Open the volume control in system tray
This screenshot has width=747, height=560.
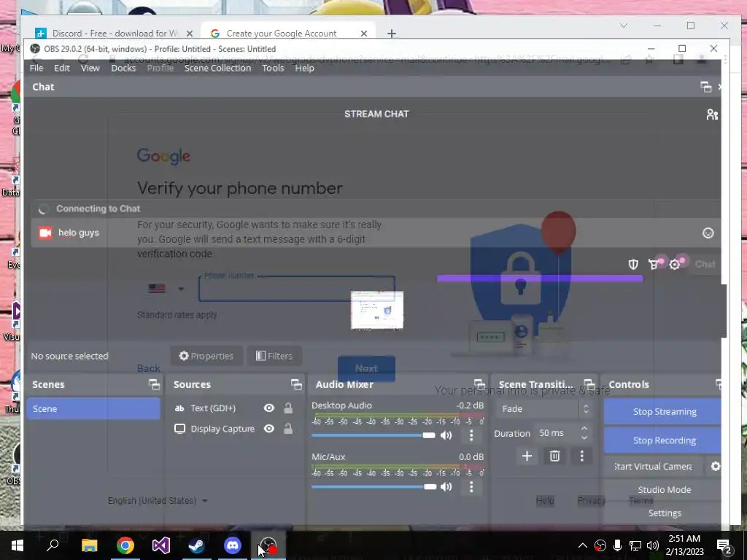(x=653, y=545)
